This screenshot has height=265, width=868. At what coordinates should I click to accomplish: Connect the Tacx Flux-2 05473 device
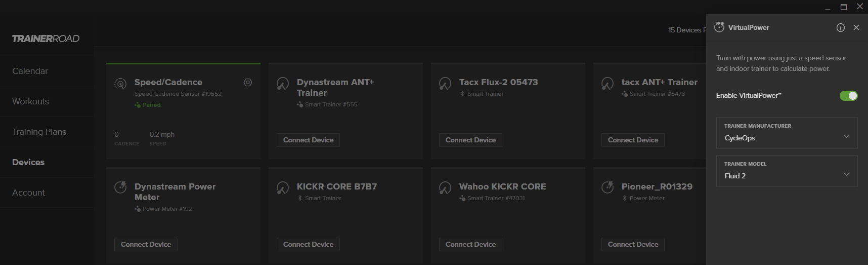tap(470, 140)
